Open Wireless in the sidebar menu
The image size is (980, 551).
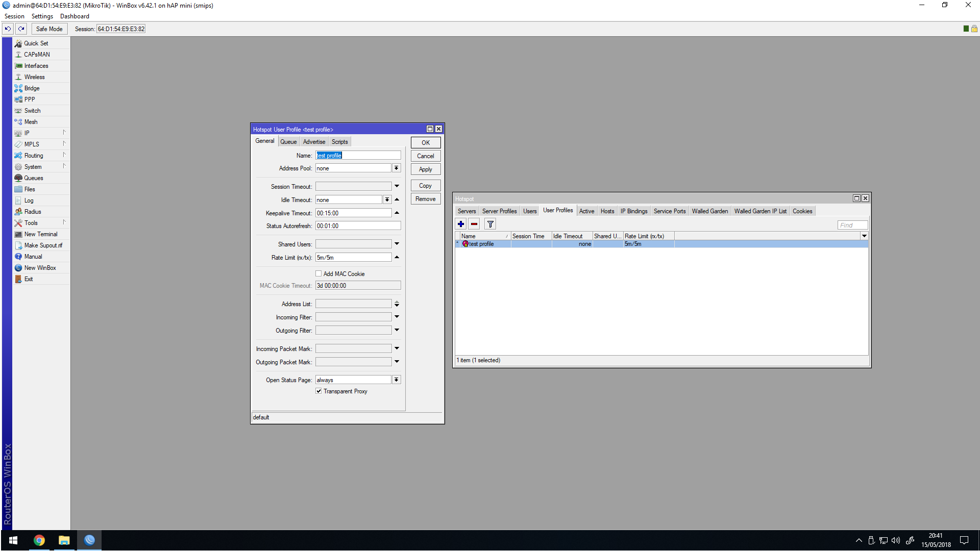click(x=34, y=77)
